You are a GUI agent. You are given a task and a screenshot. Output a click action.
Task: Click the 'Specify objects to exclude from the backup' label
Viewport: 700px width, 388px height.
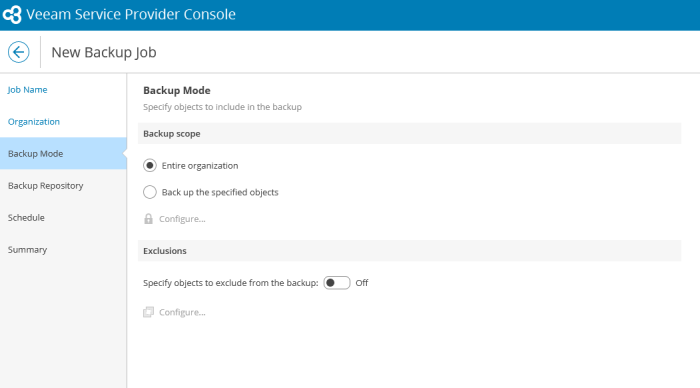point(231,283)
